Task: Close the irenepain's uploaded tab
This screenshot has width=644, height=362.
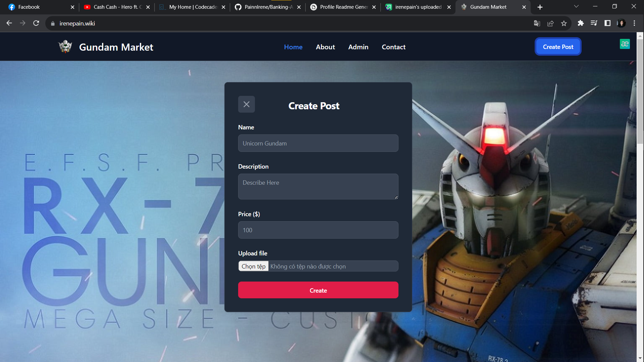Action: pos(449,7)
